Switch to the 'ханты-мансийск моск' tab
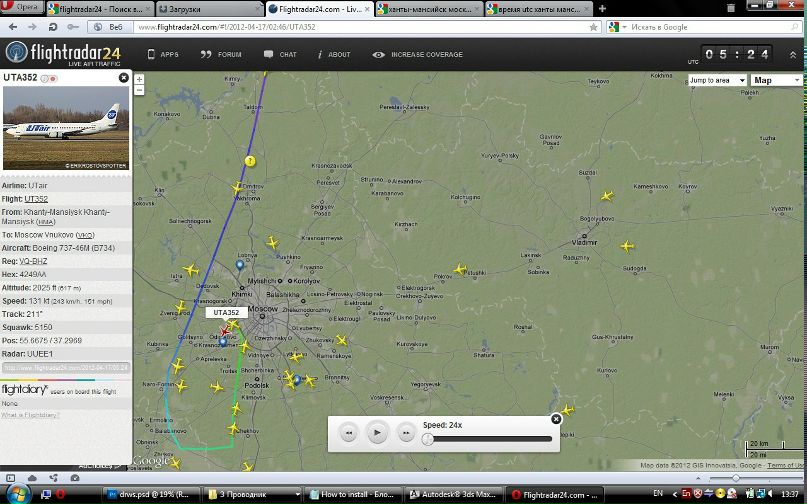 429,9
